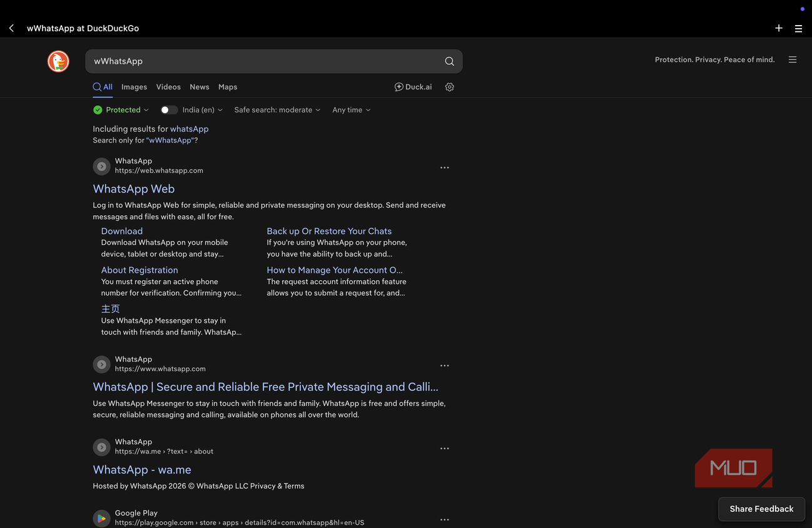Open more options for www.whatsapp.com result
This screenshot has height=528, width=812.
click(x=444, y=365)
